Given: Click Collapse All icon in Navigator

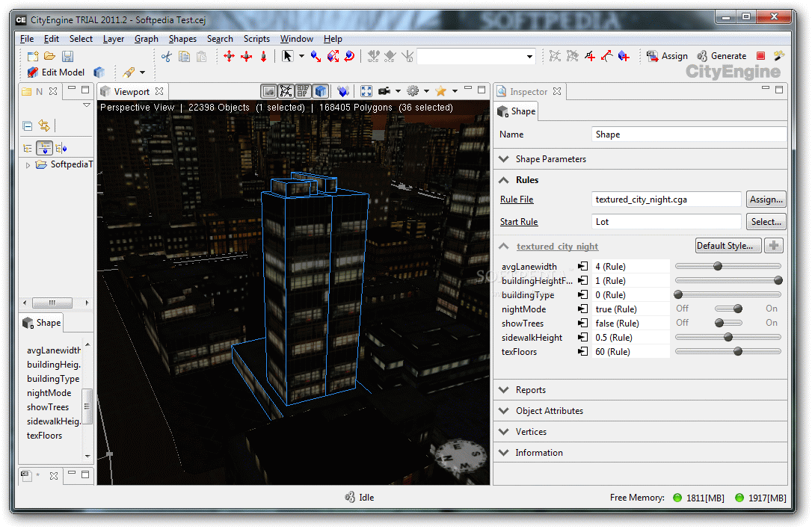Looking at the screenshot, I should tap(28, 126).
